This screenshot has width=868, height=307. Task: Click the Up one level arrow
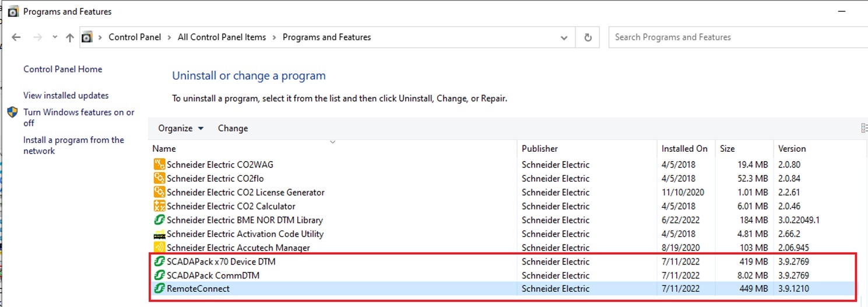coord(70,37)
